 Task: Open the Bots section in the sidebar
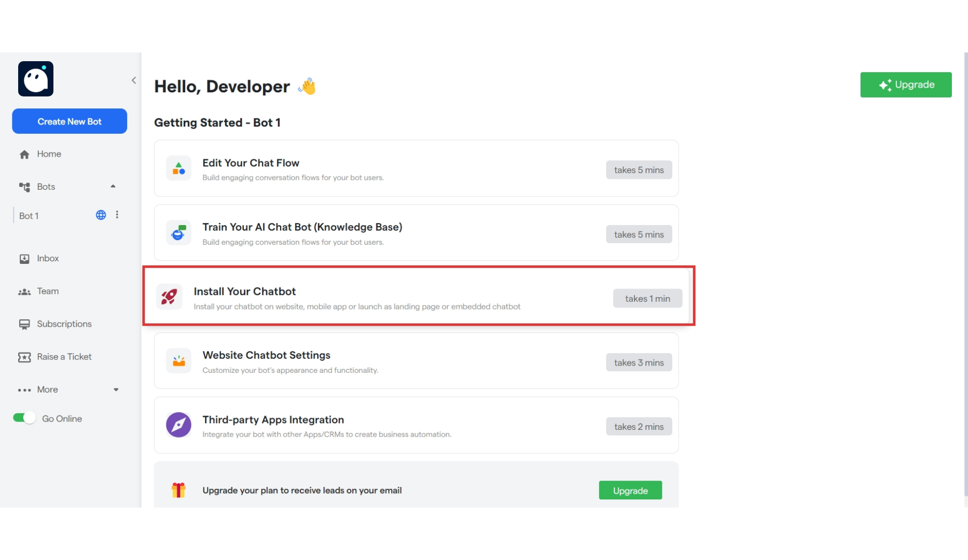pyautogui.click(x=46, y=186)
